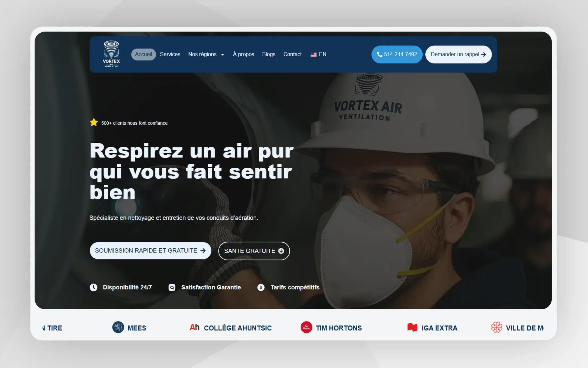This screenshot has width=588, height=368.
Task: Click the 'Disponibilité 24/7' label
Action: [127, 287]
